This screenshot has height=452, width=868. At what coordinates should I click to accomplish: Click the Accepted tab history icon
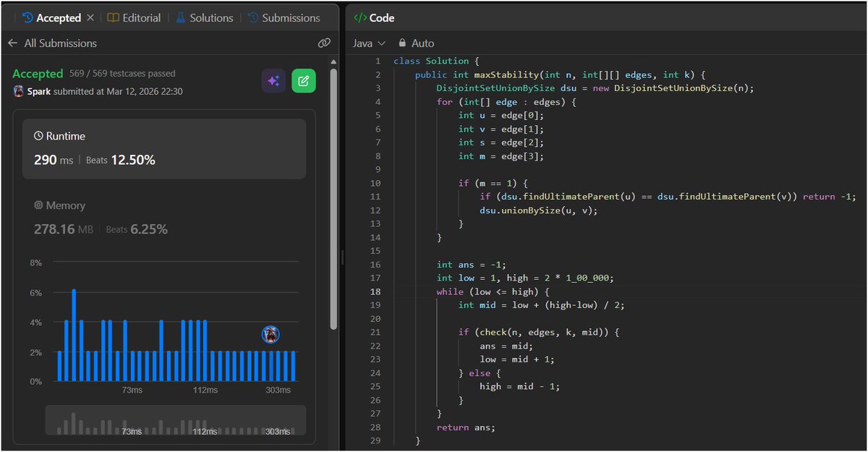(x=27, y=17)
